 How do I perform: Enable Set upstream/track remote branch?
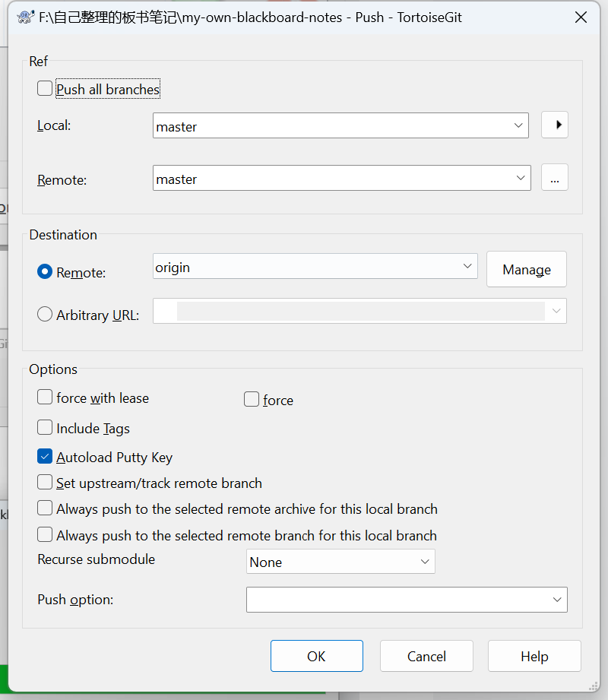pyautogui.click(x=45, y=482)
